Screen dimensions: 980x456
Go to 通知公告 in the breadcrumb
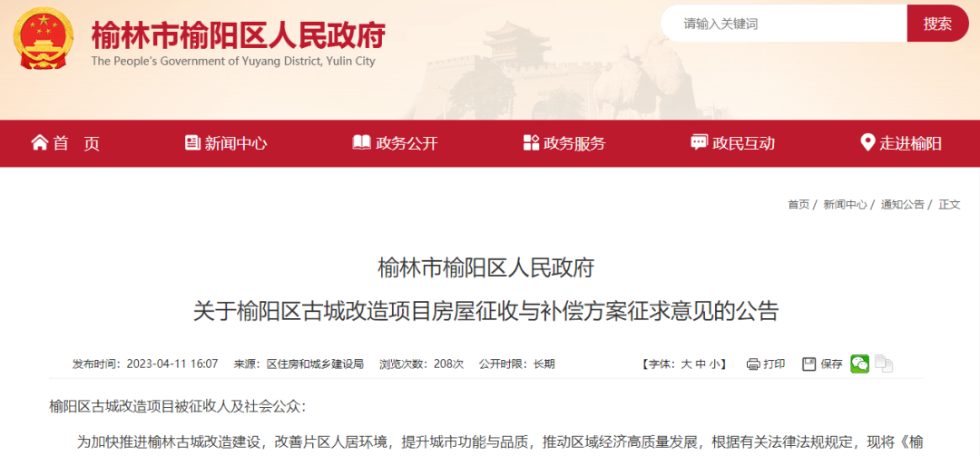point(902,204)
